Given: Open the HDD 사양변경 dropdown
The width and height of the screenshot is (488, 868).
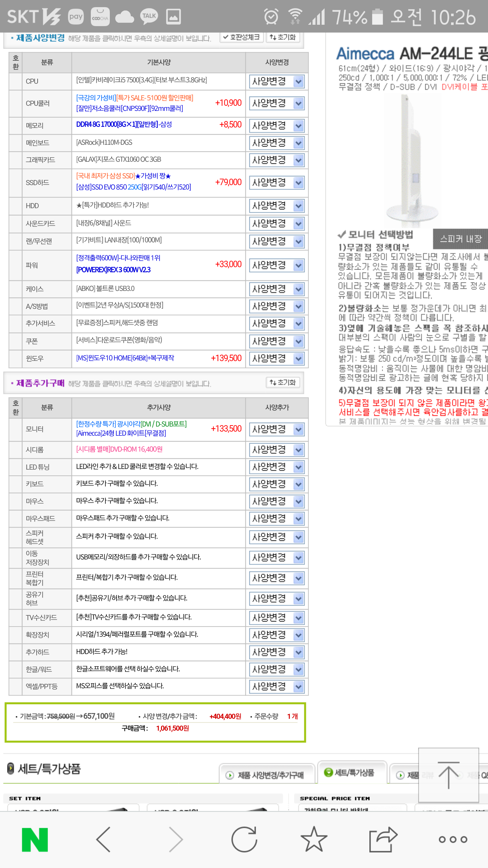Looking at the screenshot, I should 277,206.
